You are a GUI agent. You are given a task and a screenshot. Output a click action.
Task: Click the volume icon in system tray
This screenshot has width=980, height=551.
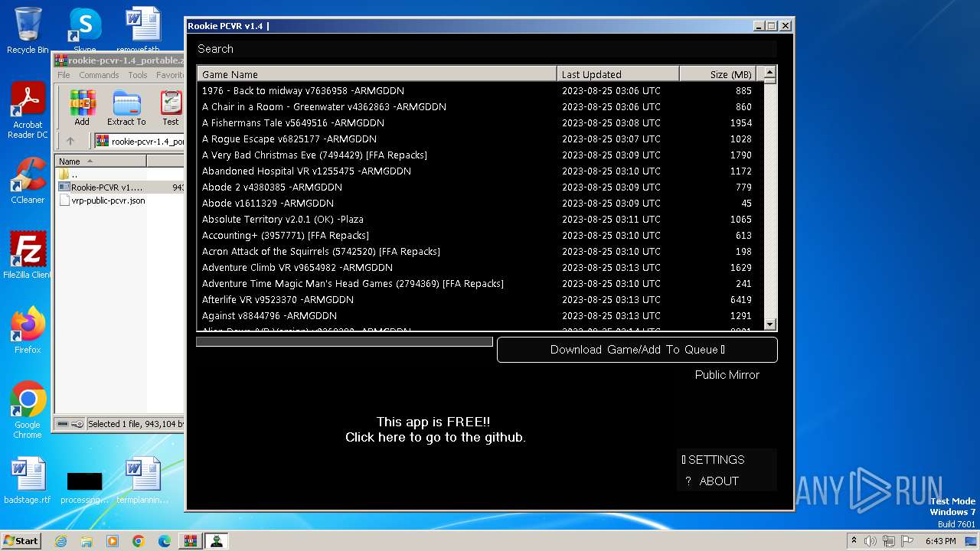pos(871,541)
